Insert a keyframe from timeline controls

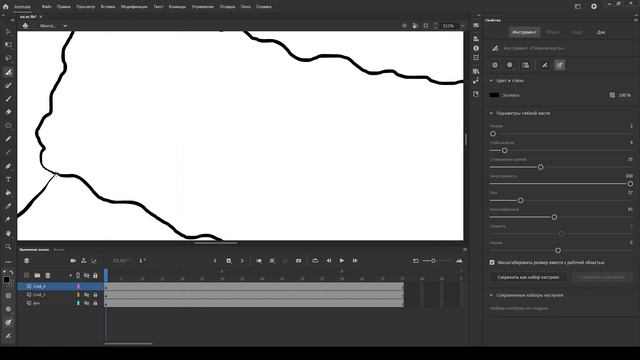tap(229, 261)
